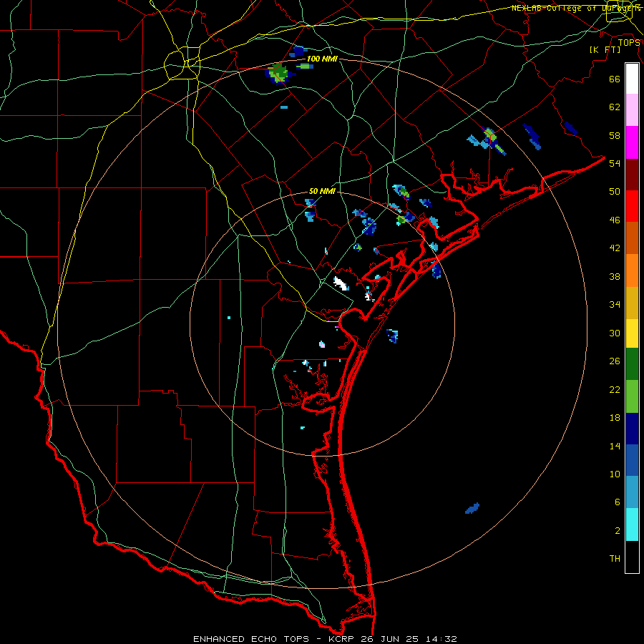Click the lone blue echo offshore in the southeast
This screenshot has height=644, width=644.
coord(472,509)
